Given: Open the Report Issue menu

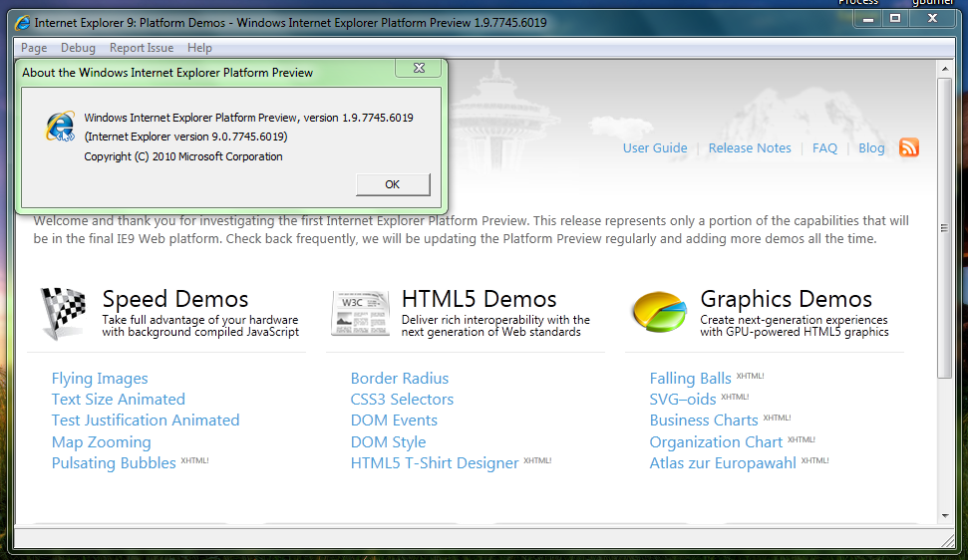Looking at the screenshot, I should coord(142,48).
